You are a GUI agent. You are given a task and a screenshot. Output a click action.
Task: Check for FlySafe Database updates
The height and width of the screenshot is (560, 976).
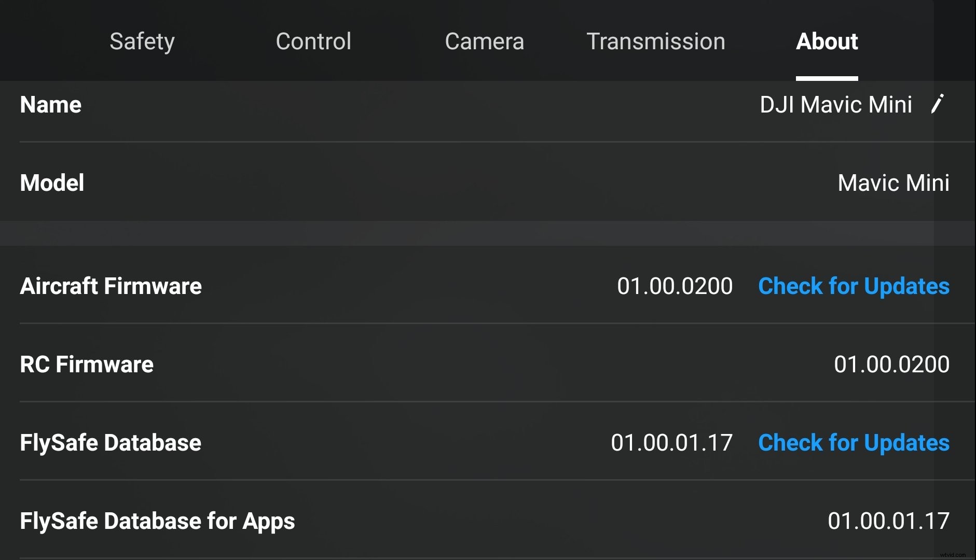pos(854,443)
